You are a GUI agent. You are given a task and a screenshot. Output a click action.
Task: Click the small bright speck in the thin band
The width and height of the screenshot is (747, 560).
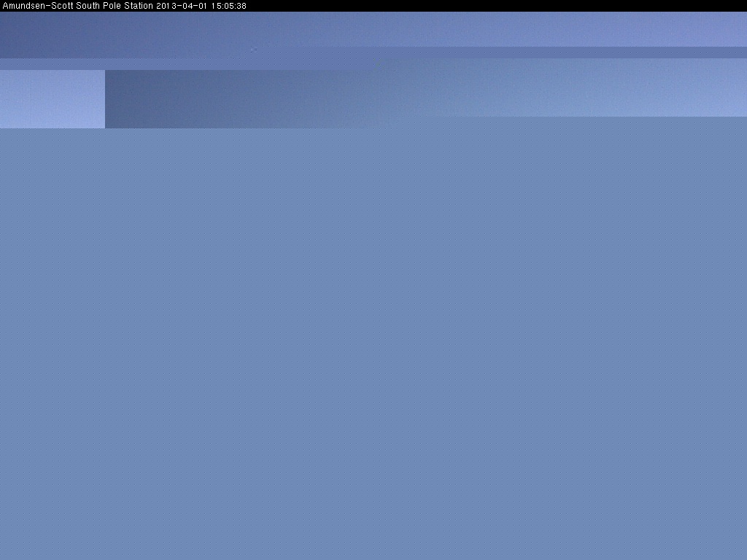[x=253, y=50]
